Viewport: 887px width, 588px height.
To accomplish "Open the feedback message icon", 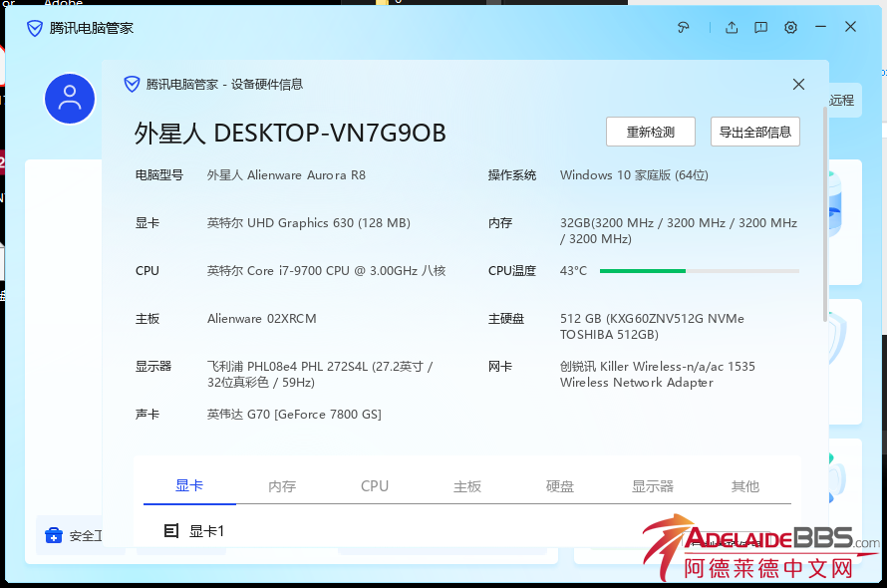I will tap(760, 28).
